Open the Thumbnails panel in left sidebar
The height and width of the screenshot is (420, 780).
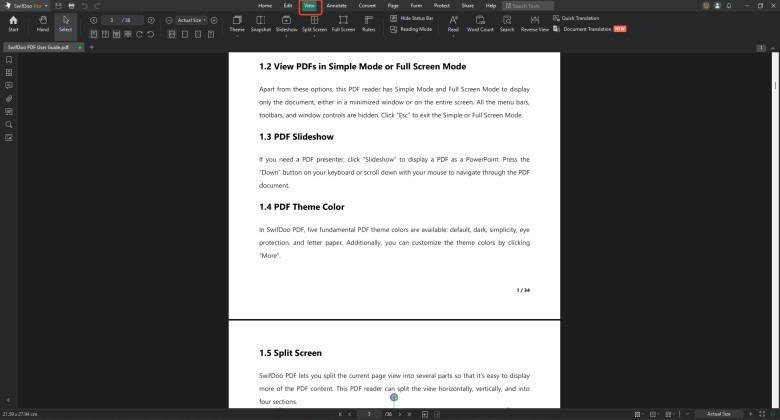pyautogui.click(x=9, y=73)
